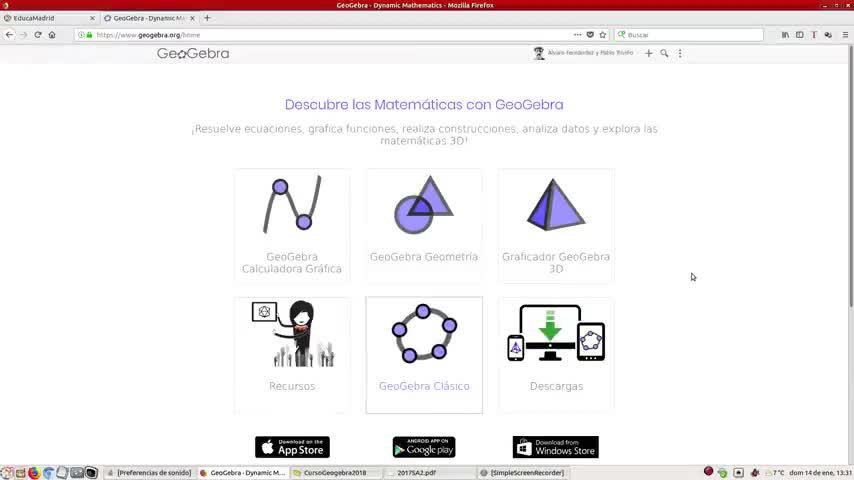Viewport: 854px width, 480px height.
Task: Click the red recording tray icon
Action: (708, 472)
